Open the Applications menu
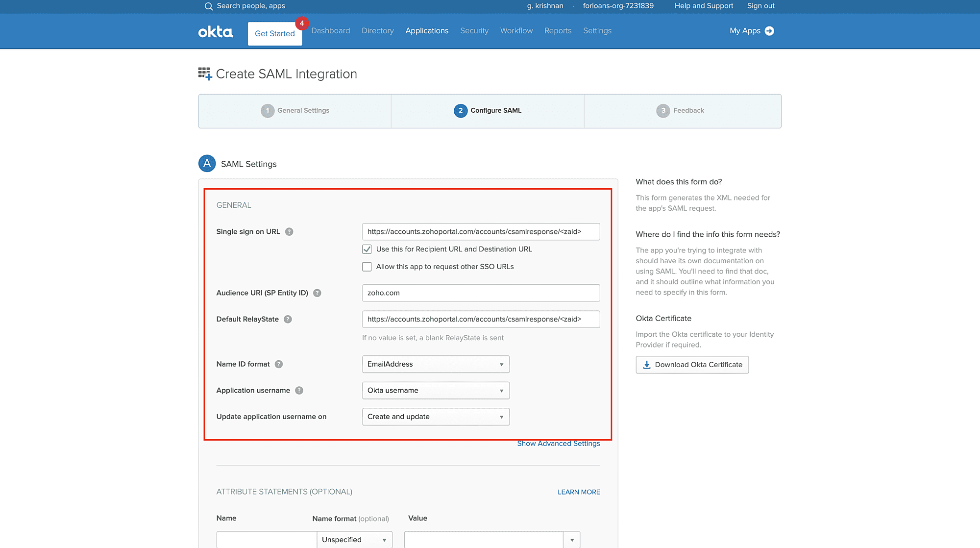Image resolution: width=980 pixels, height=548 pixels. pyautogui.click(x=427, y=31)
